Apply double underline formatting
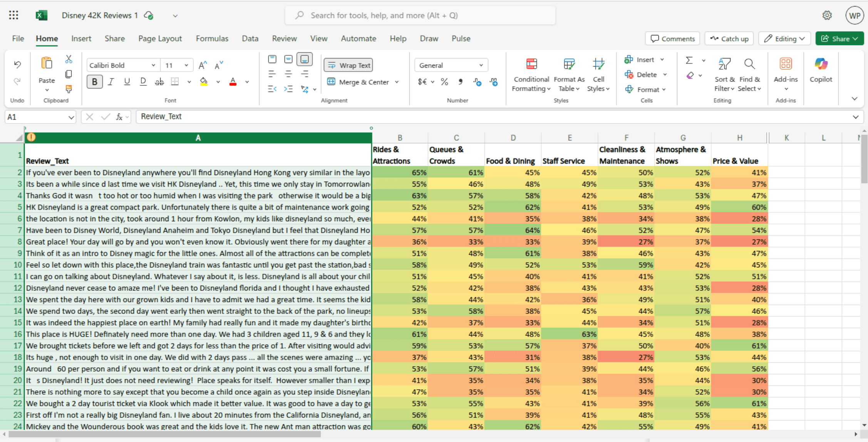Viewport: 868px width, 442px height. pos(143,82)
